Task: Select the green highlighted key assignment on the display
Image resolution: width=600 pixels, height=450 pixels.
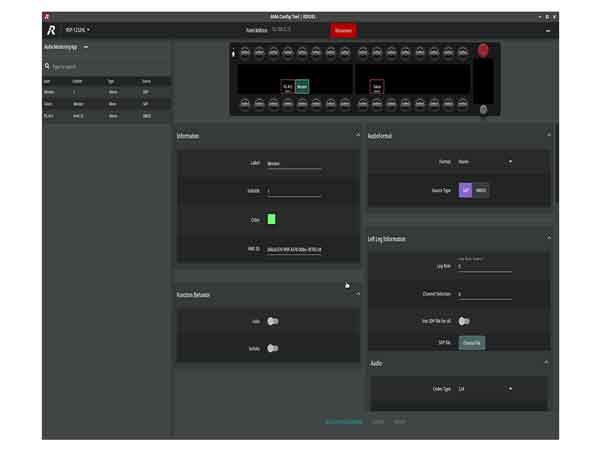Action: tap(302, 86)
